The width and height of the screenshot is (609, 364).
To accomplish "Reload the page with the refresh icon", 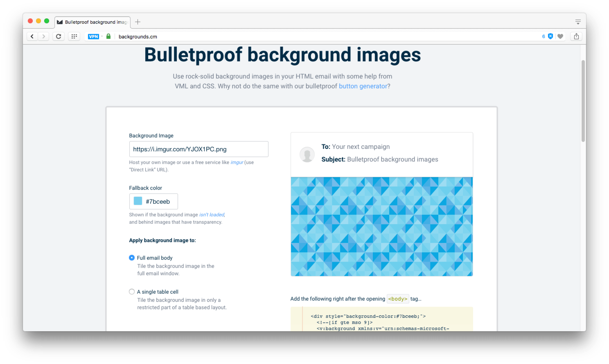I will pyautogui.click(x=58, y=37).
